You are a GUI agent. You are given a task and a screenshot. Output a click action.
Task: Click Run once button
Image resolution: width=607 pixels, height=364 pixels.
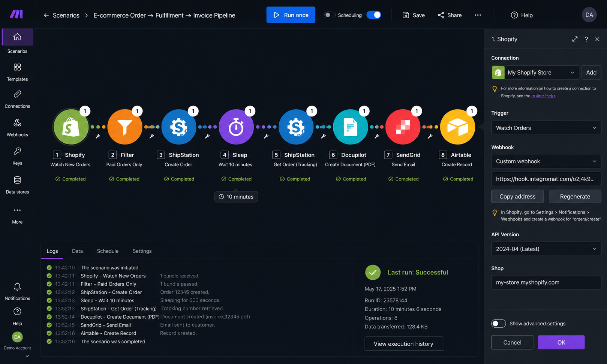tap(291, 15)
